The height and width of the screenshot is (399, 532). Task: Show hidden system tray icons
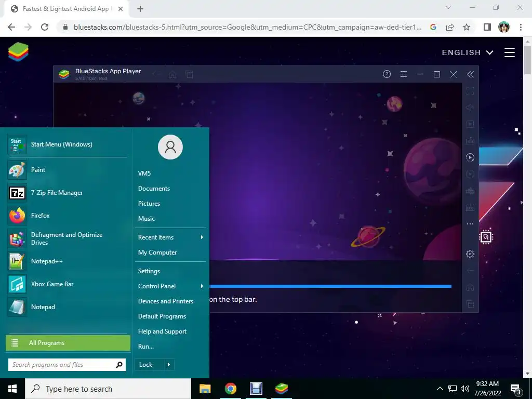pos(440,389)
